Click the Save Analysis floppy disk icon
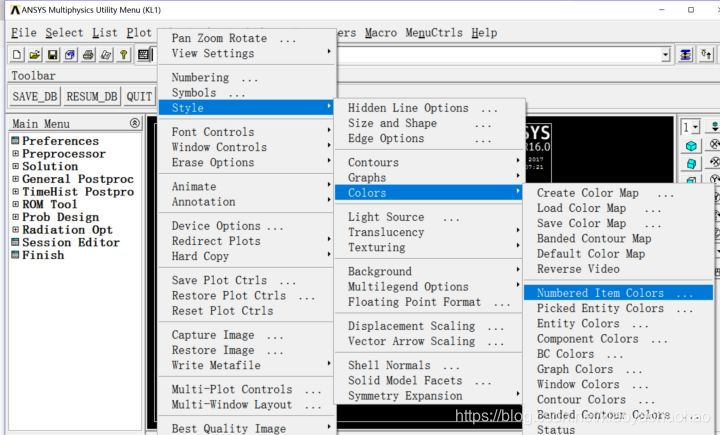720x435 pixels. (52, 55)
